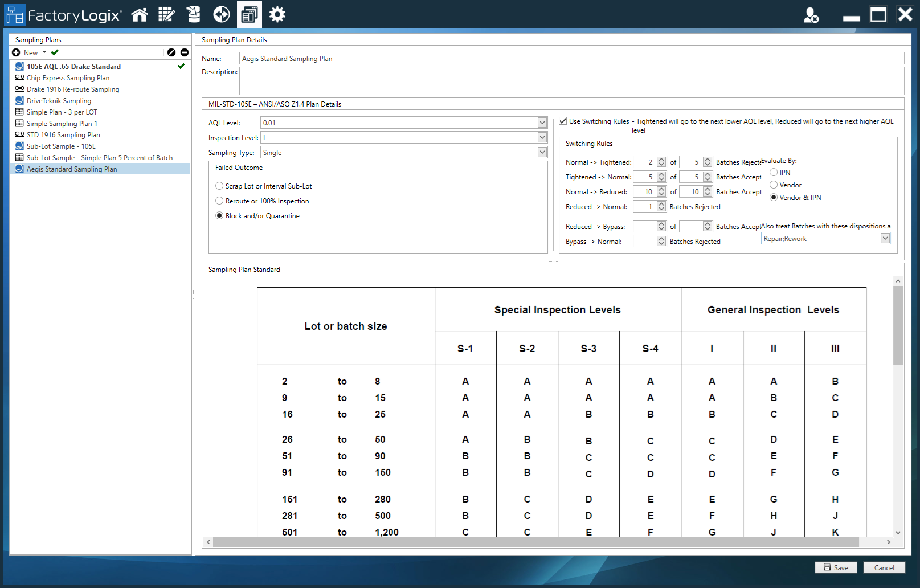Click the Normal -> Tightened second spinner
The height and width of the screenshot is (588, 920).
click(708, 162)
